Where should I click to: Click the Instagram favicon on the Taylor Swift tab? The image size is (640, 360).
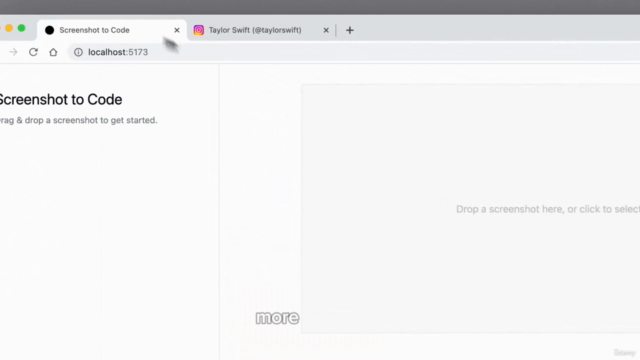coord(199,30)
